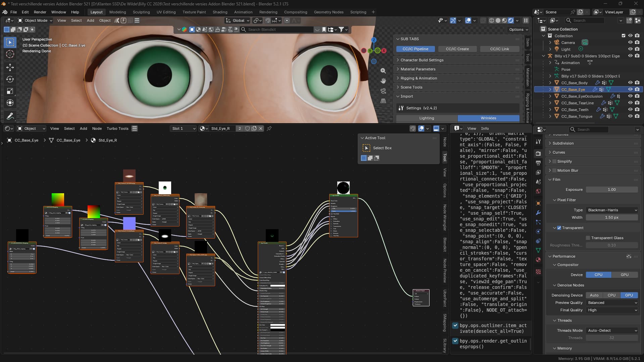This screenshot has width=644, height=362.
Task: Select the Rotate tool in viewport toolbar
Action: pyautogui.click(x=10, y=80)
